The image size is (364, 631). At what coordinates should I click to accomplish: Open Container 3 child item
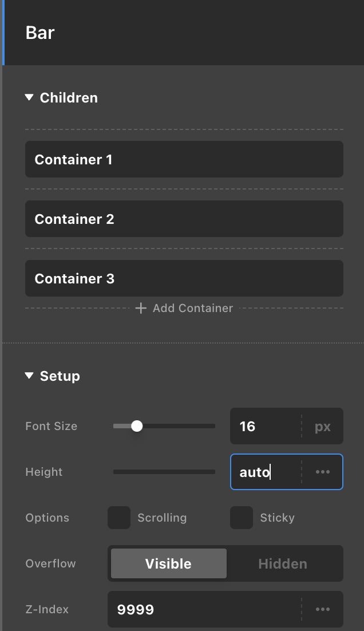[184, 278]
